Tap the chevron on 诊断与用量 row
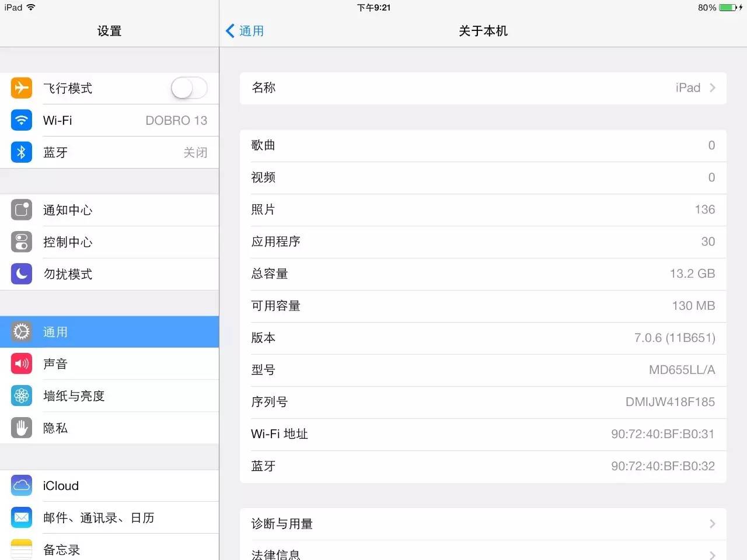 click(x=713, y=524)
